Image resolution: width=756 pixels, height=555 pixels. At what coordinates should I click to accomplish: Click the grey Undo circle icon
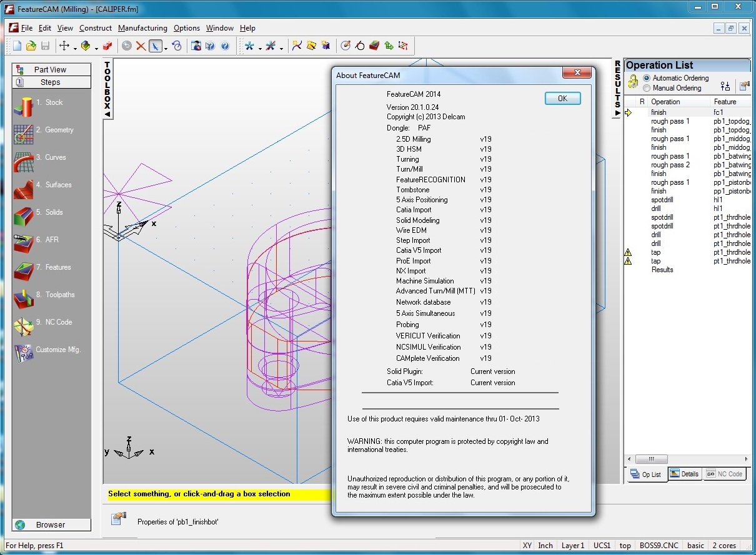pos(127,46)
